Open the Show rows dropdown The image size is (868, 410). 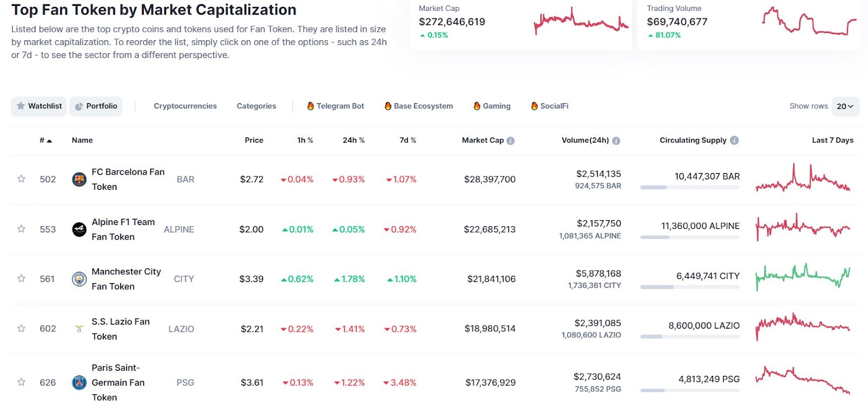(845, 106)
